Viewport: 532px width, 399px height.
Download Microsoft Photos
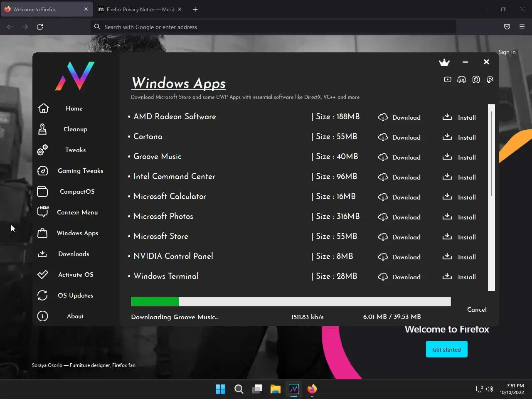(399, 217)
